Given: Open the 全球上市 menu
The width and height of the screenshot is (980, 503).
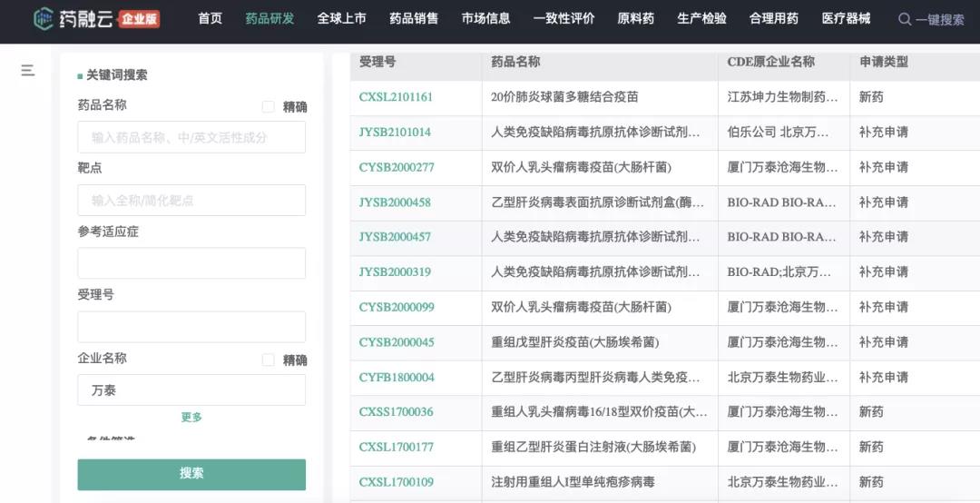Looking at the screenshot, I should pyautogui.click(x=341, y=19).
